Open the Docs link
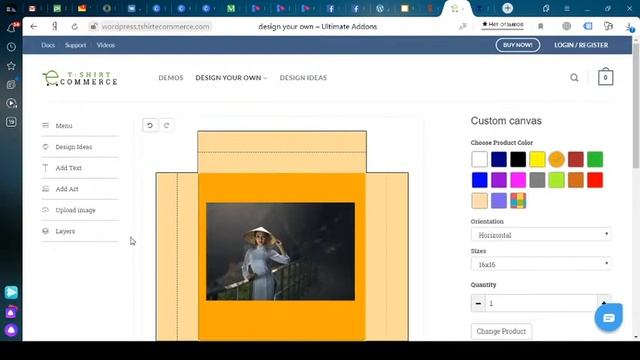This screenshot has height=360, width=640. coord(48,45)
